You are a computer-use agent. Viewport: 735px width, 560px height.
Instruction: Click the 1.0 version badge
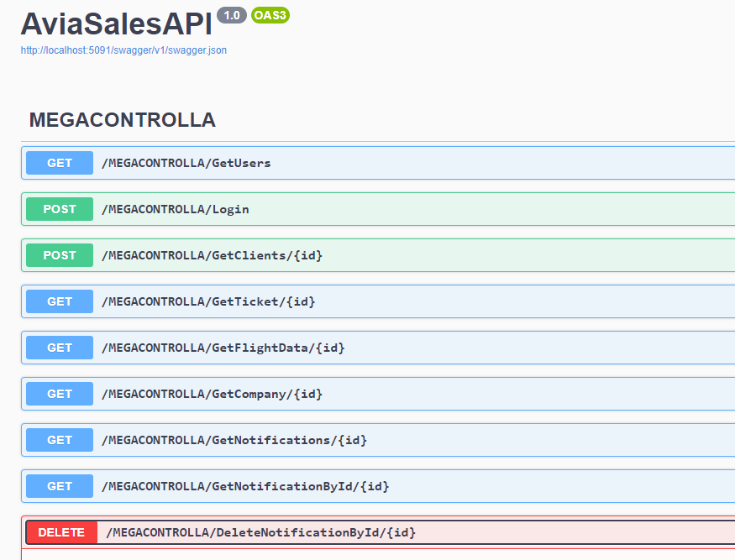231,15
